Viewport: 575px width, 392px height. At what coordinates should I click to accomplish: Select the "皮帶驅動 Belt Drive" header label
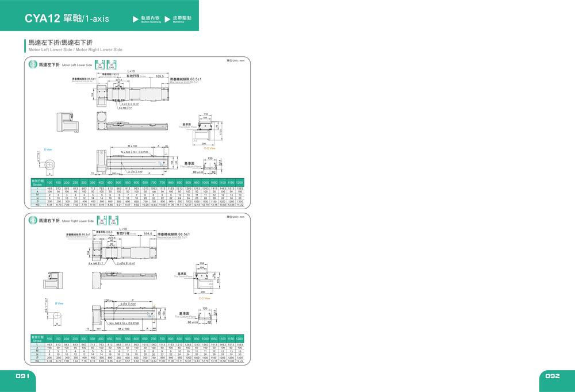coord(182,19)
